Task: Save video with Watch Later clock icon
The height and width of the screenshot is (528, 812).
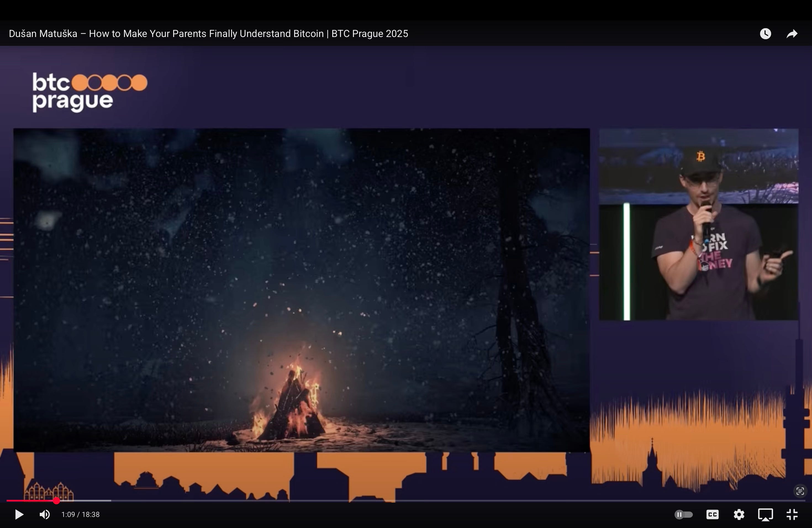Action: (765, 33)
